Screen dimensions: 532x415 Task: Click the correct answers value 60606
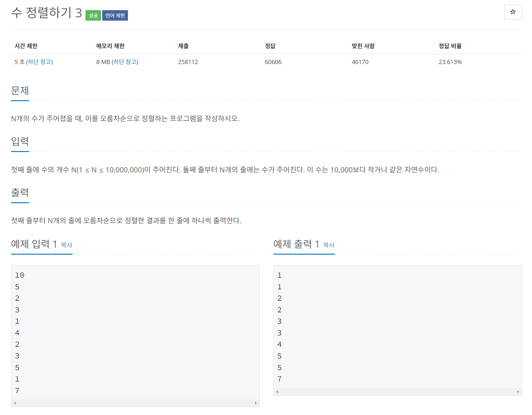(x=273, y=62)
